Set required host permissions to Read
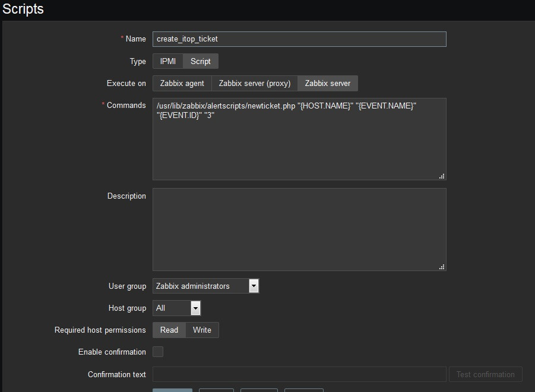This screenshot has height=392, width=535. [169, 330]
